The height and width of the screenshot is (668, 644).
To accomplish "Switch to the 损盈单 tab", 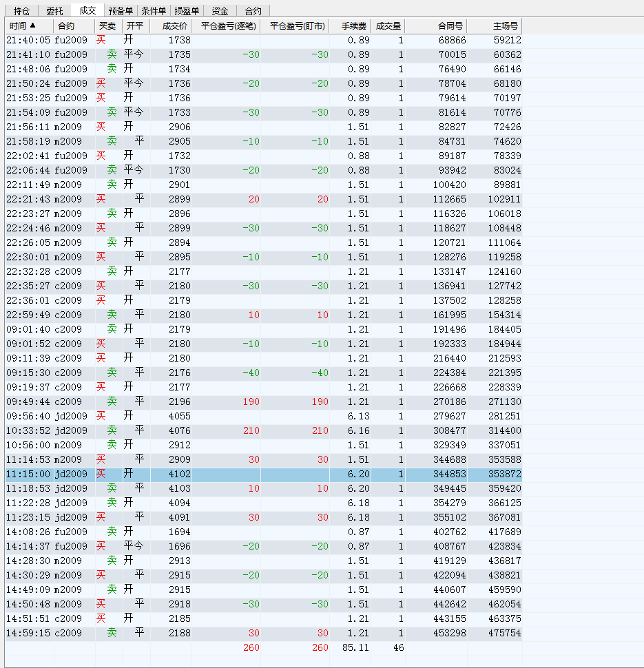I will (x=187, y=11).
